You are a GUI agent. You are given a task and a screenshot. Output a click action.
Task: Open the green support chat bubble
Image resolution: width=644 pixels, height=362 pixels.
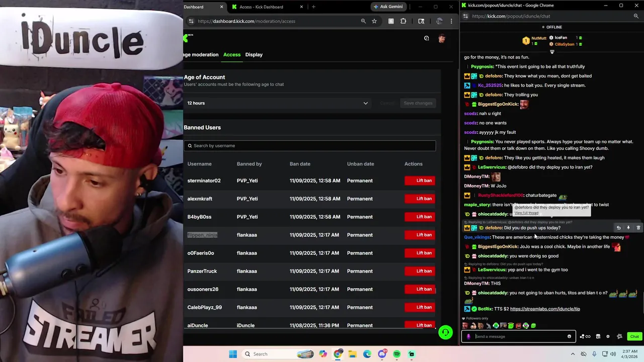[x=445, y=333]
